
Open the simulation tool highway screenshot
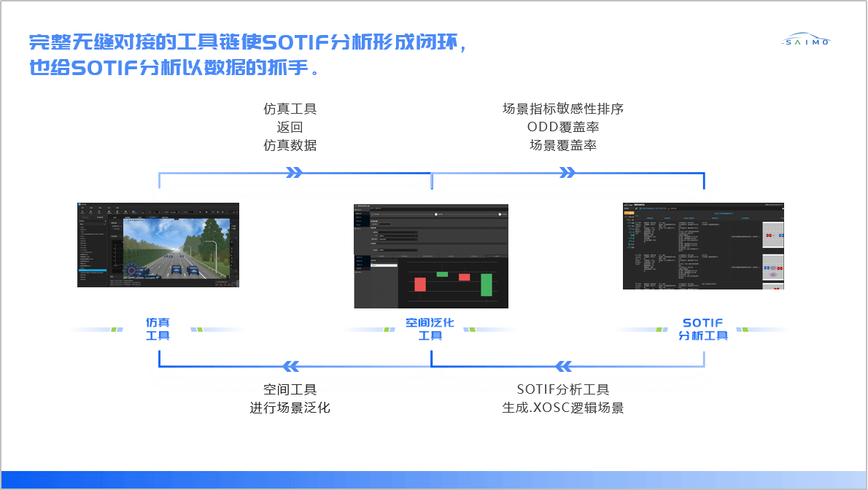tap(158, 244)
